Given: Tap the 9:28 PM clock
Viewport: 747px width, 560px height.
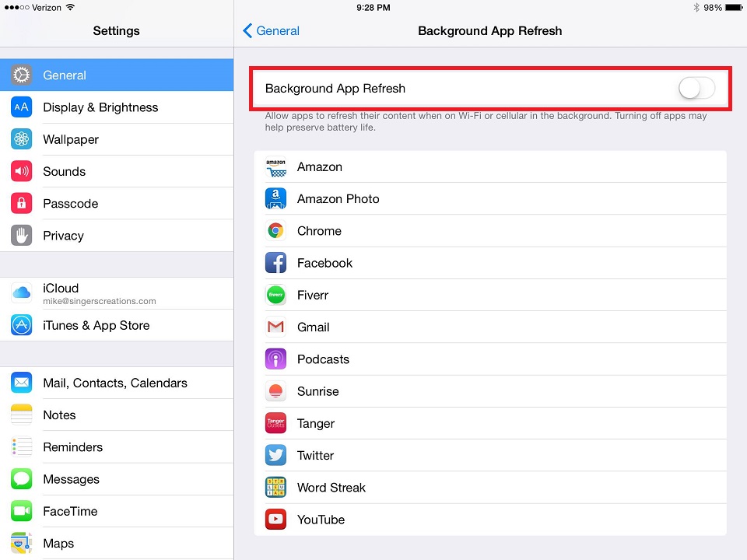Looking at the screenshot, I should [x=373, y=8].
